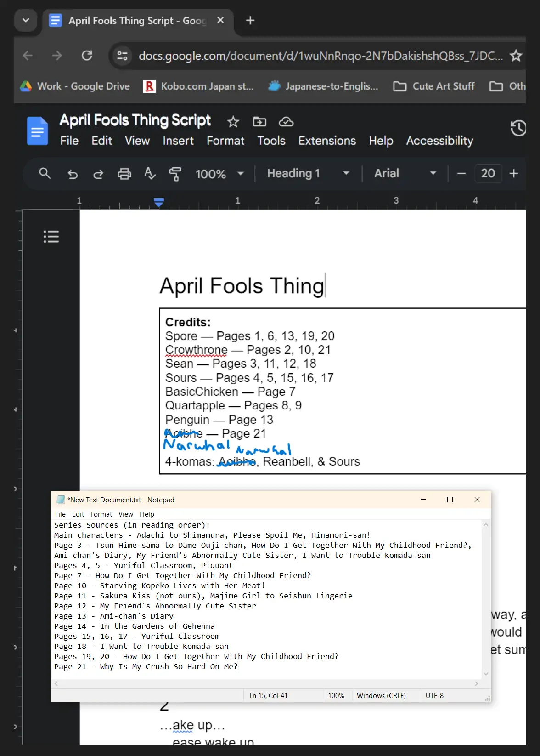Open the Arial font dropdown

click(405, 173)
